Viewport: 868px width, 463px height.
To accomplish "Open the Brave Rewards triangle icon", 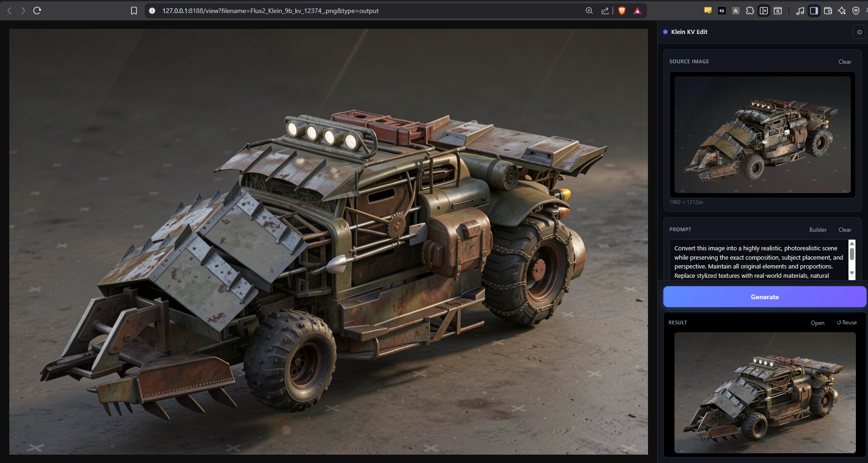I will click(637, 11).
